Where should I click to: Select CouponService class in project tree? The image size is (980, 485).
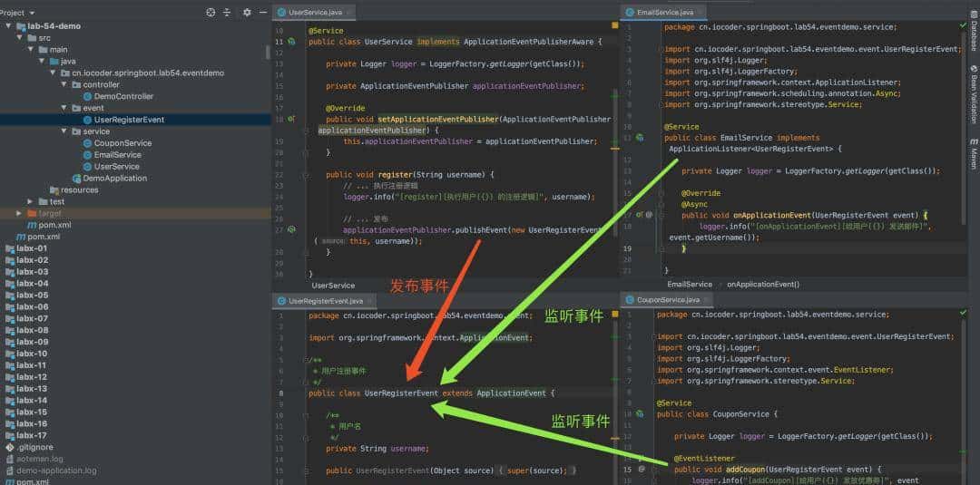pos(122,143)
